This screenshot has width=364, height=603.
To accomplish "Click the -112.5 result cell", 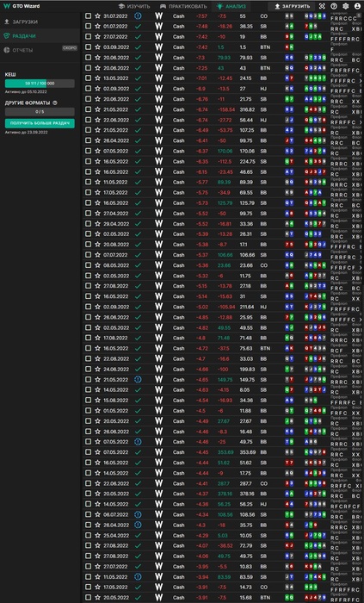I will [x=225, y=162].
